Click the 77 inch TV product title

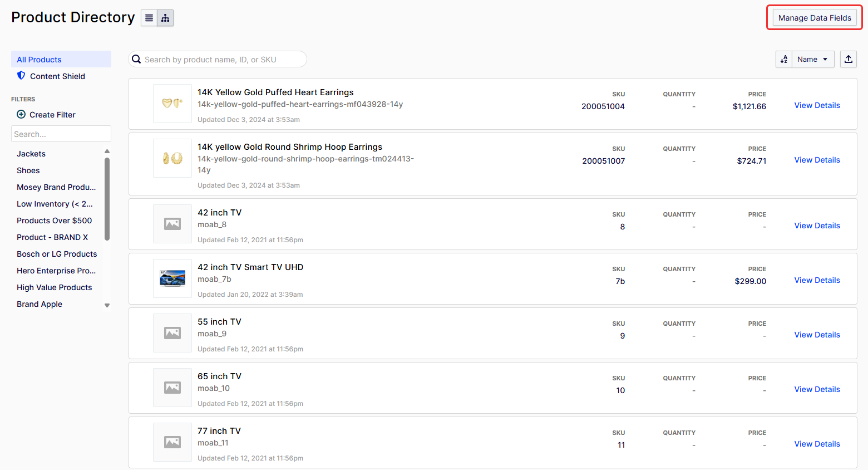click(219, 431)
